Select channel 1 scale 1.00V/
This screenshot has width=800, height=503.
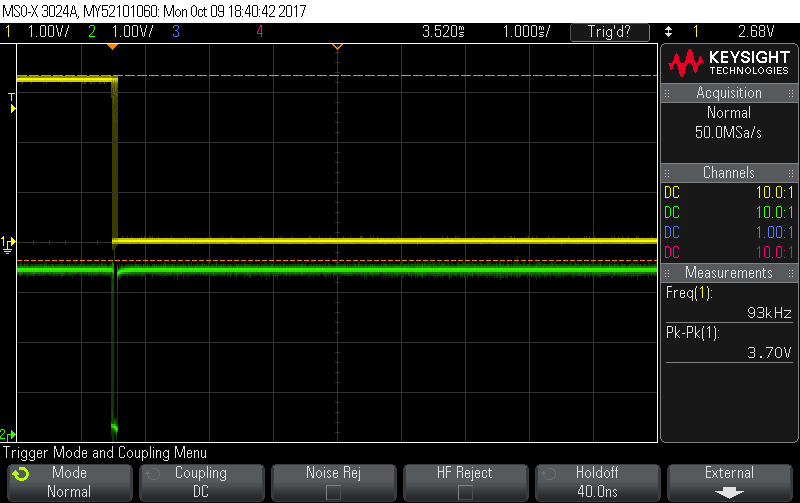click(48, 32)
